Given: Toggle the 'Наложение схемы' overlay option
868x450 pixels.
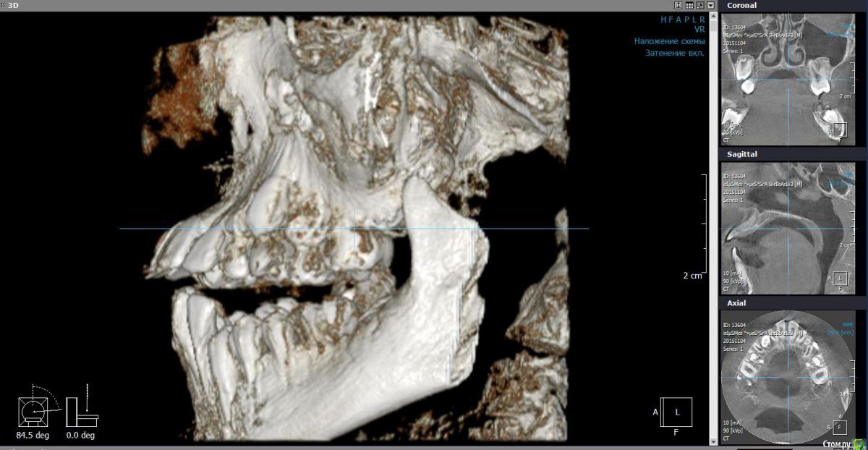Looking at the screenshot, I should (x=669, y=41).
